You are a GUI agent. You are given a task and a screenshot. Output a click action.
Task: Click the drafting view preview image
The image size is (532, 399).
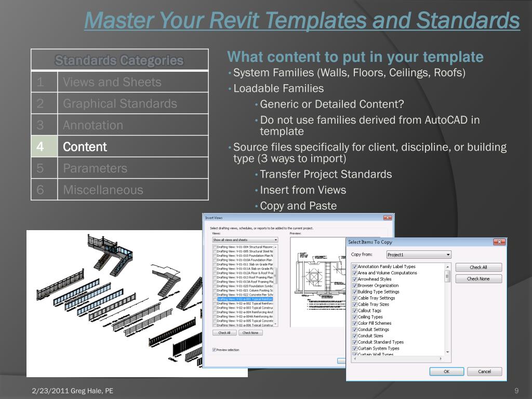[318, 282]
